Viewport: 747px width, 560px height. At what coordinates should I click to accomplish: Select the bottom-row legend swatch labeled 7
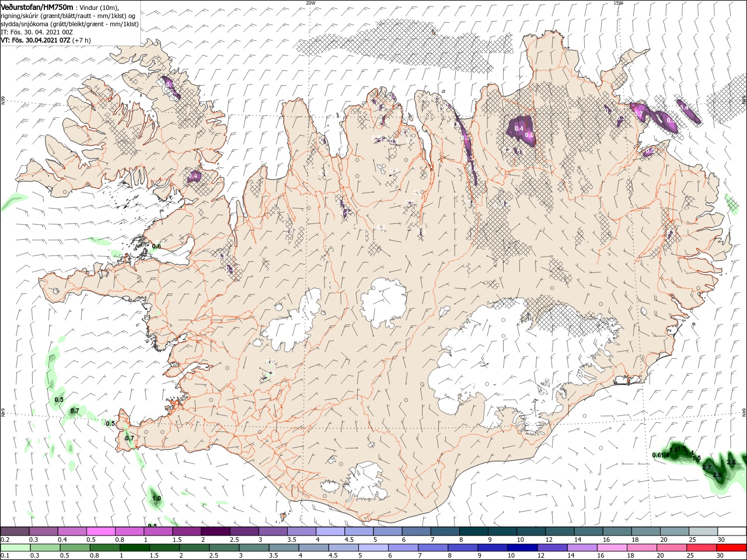click(x=433, y=548)
